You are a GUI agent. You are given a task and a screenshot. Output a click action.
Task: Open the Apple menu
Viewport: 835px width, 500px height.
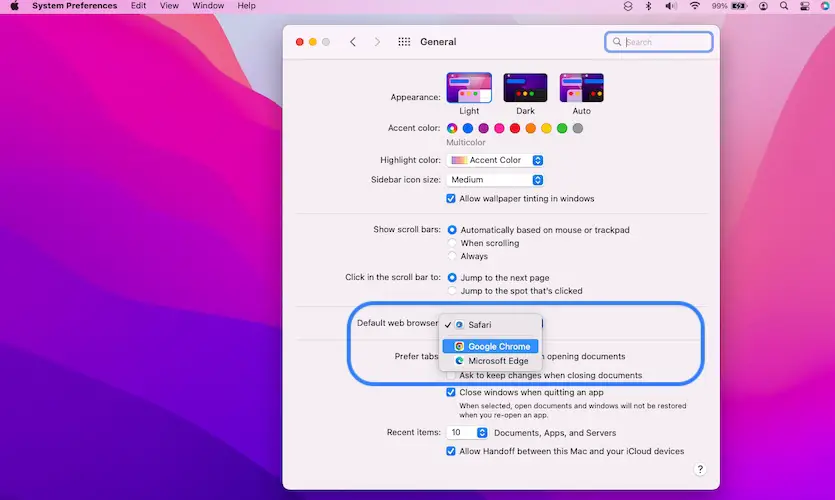coord(14,6)
